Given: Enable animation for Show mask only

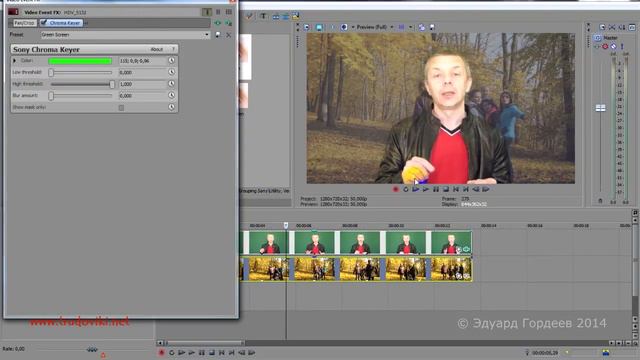Looking at the screenshot, I should (171, 107).
